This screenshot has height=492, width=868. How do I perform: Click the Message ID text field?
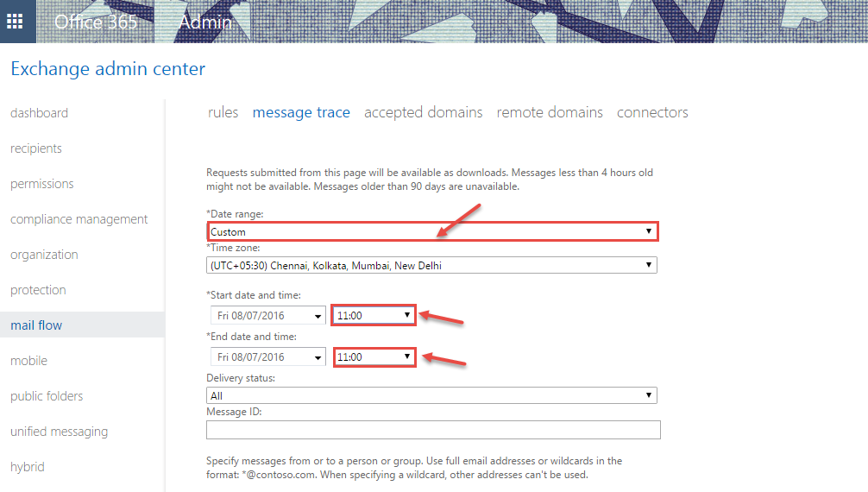[x=433, y=430]
